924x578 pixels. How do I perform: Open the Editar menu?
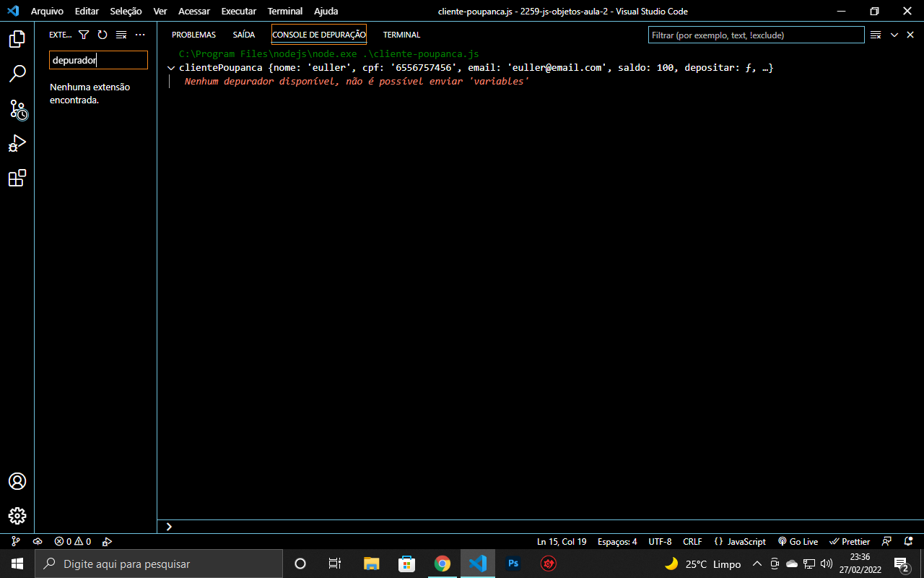(87, 11)
